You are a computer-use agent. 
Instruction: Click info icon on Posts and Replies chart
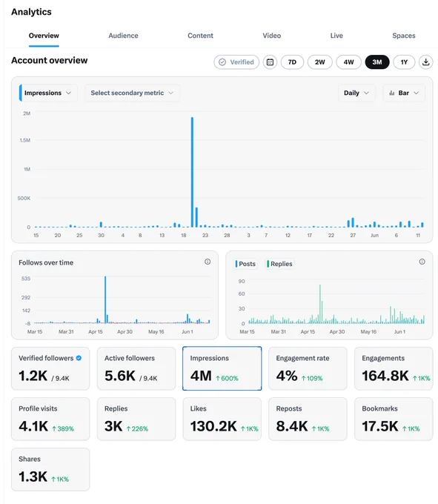click(x=422, y=262)
